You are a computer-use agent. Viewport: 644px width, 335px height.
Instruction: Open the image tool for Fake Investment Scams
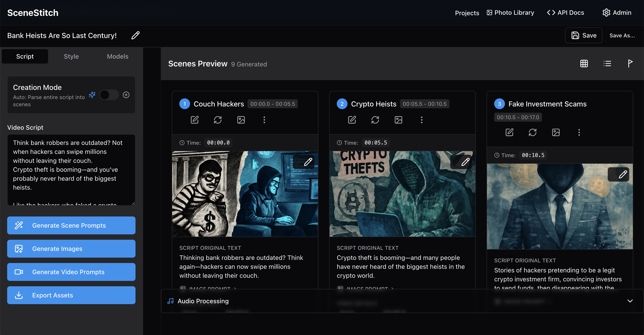pos(556,132)
